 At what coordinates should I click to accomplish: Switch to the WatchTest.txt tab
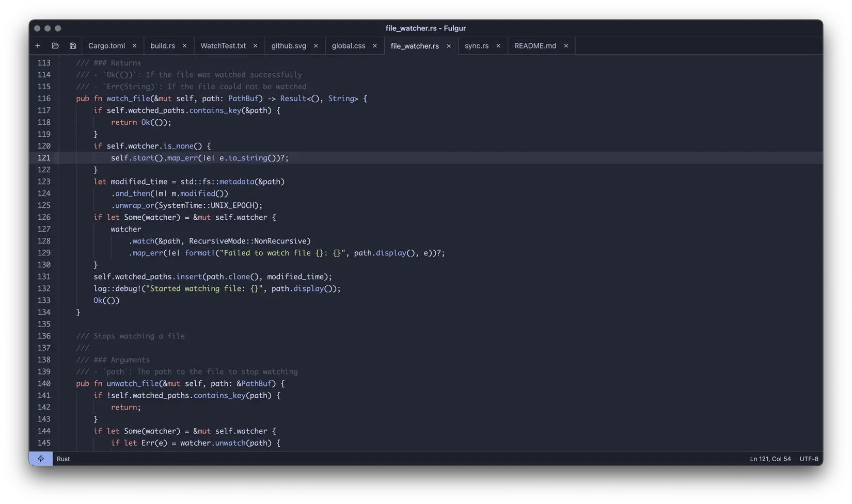point(223,45)
